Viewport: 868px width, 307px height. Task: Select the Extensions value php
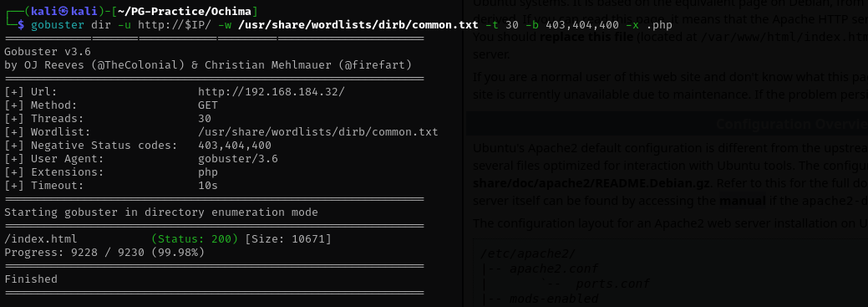pos(208,171)
